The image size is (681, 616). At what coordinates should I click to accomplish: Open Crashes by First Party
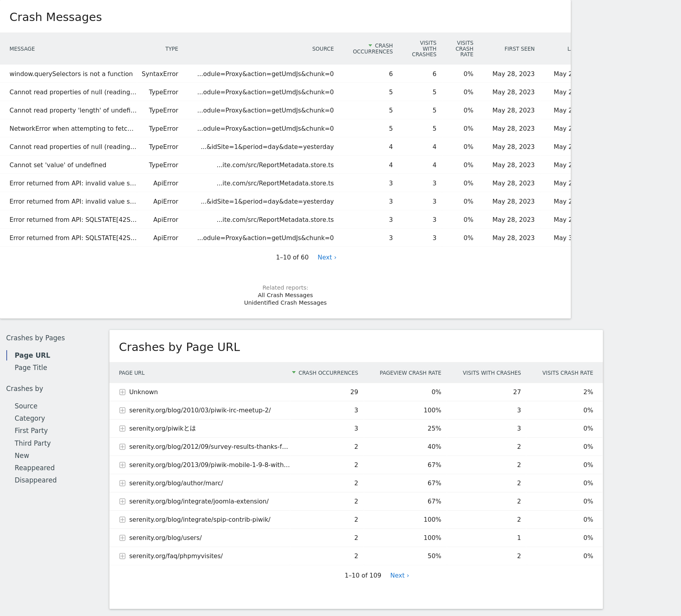[x=31, y=431]
